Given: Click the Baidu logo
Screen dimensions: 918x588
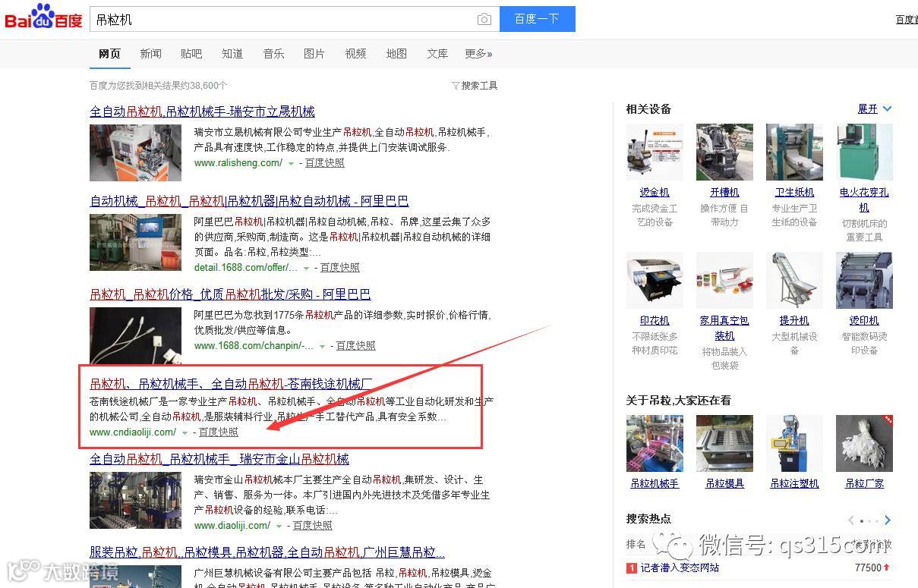Looking at the screenshot, I should click(43, 17).
